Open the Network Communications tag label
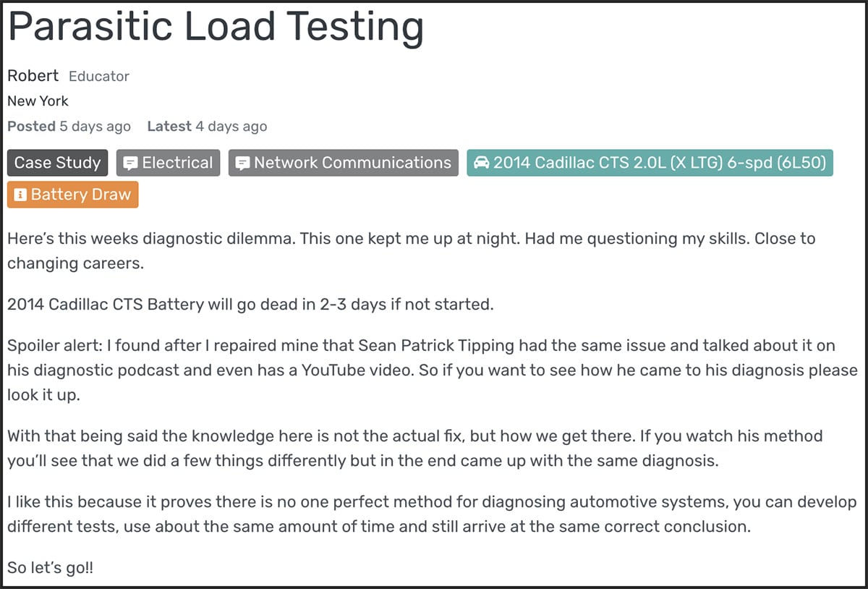868x589 pixels. [352, 163]
